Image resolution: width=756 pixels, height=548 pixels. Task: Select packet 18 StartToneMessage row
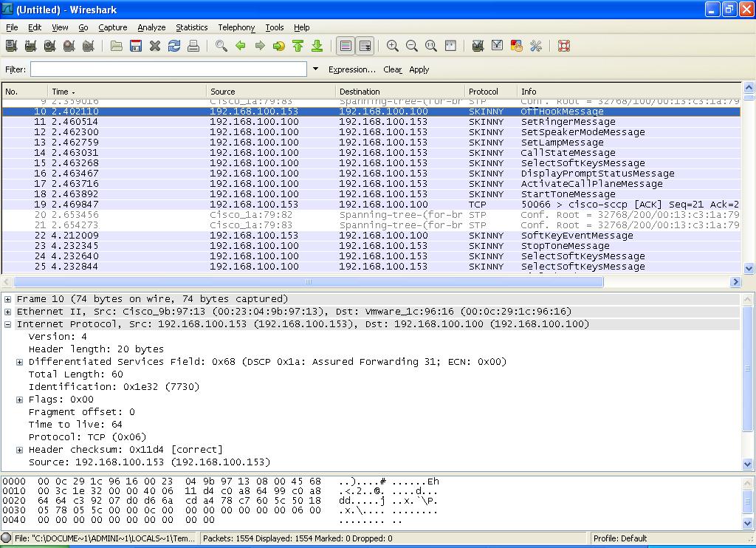(371, 194)
